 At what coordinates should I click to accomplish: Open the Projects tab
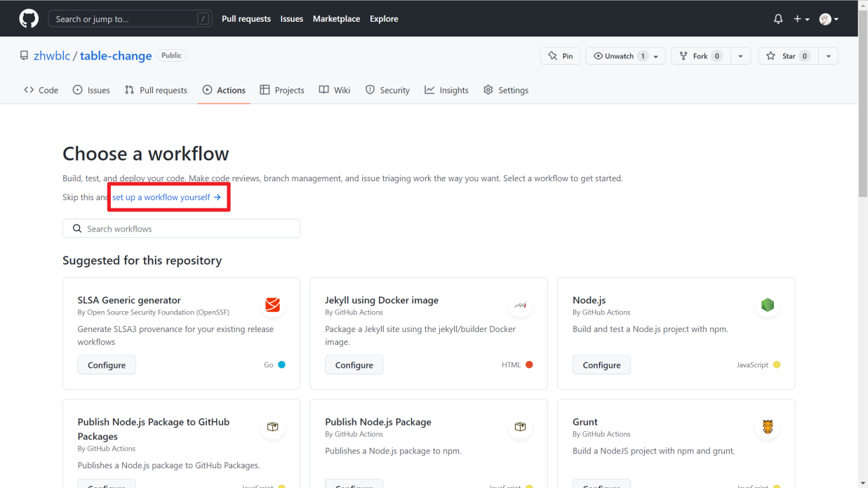(x=282, y=90)
